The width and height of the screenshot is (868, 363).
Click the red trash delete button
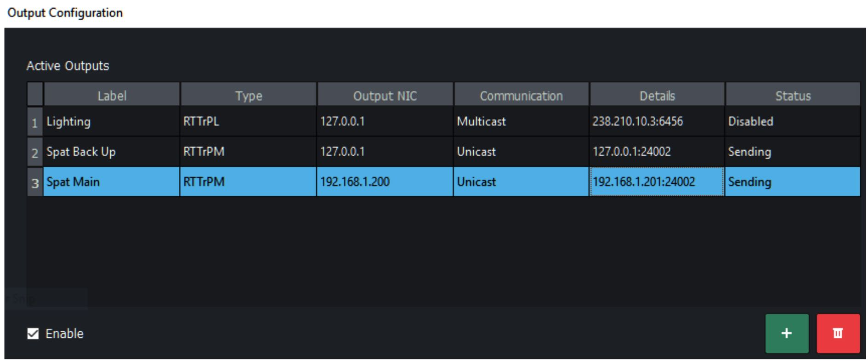[x=838, y=333]
